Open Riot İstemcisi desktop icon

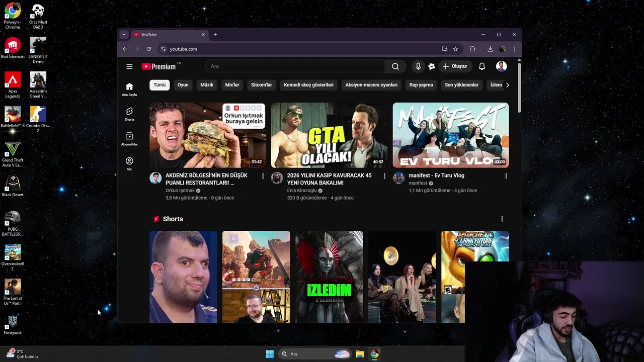click(13, 48)
